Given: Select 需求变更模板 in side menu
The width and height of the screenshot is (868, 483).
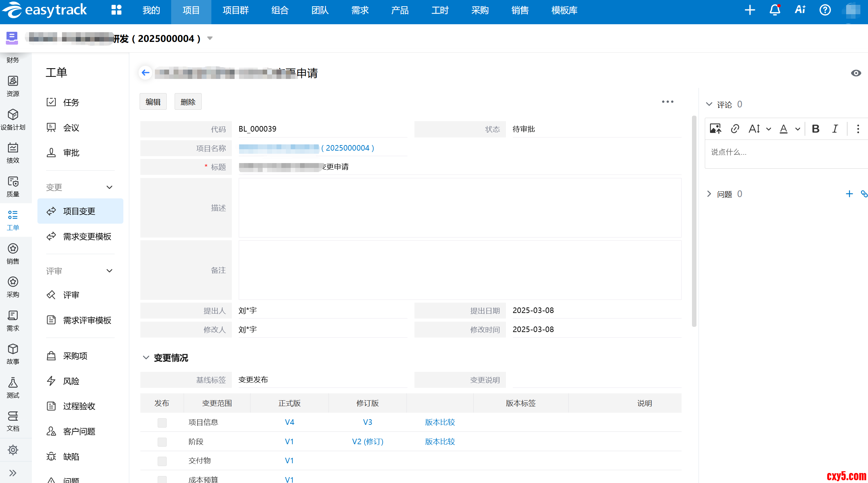Looking at the screenshot, I should (87, 236).
